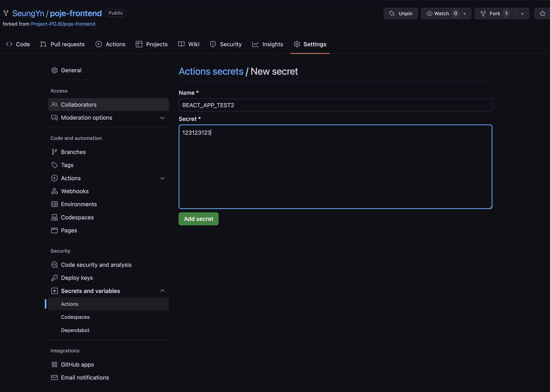
Task: Click the Security tab shield icon
Action: click(213, 44)
